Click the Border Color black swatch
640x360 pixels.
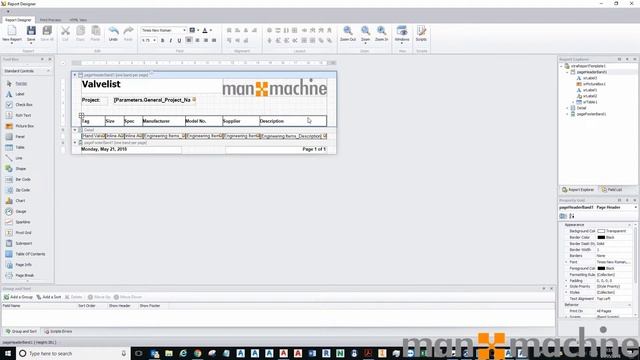[x=601, y=237]
